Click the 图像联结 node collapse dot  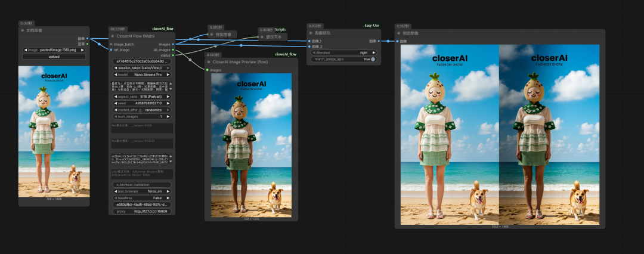pos(311,33)
